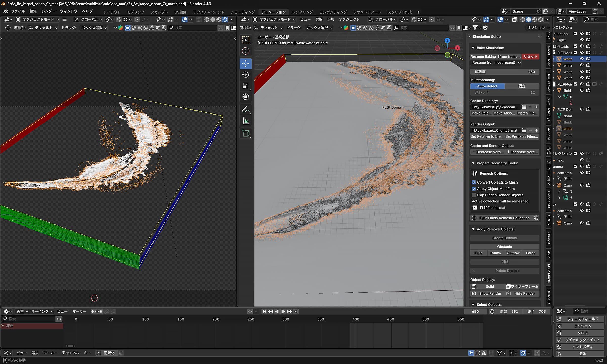Hide the Light object in outliner
Image resolution: width=607 pixels, height=364 pixels.
[x=582, y=40]
